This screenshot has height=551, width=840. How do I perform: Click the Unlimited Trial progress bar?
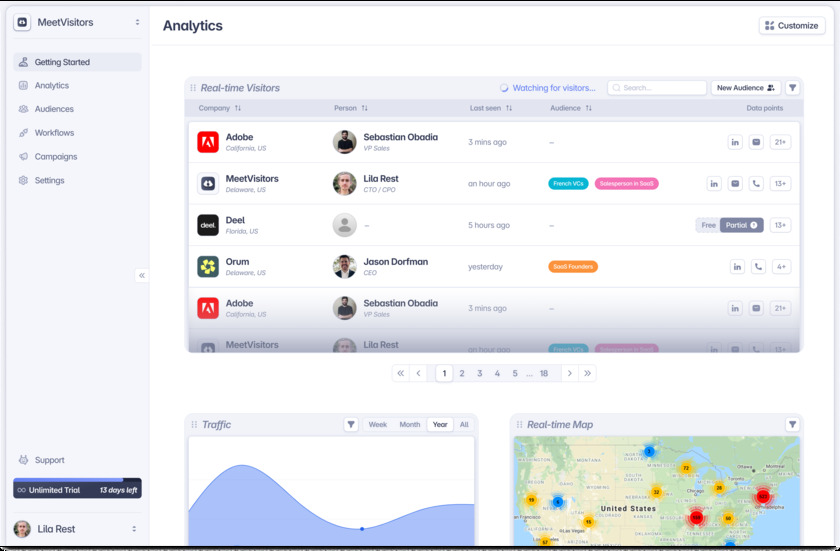77,488
